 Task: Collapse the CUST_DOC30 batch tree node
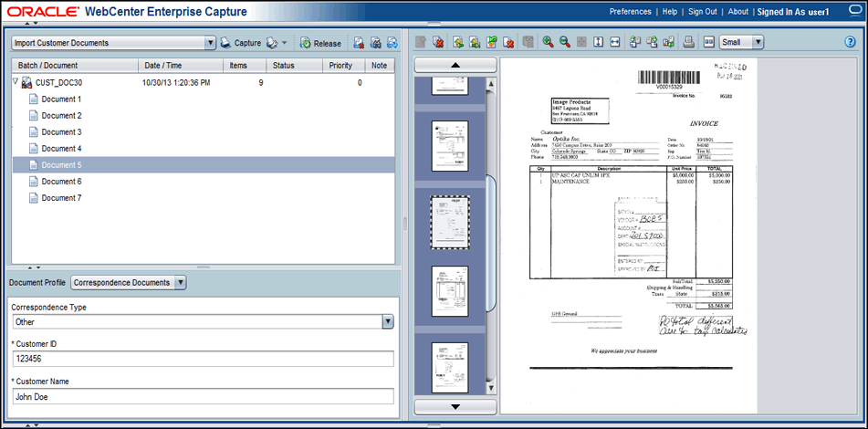click(15, 81)
